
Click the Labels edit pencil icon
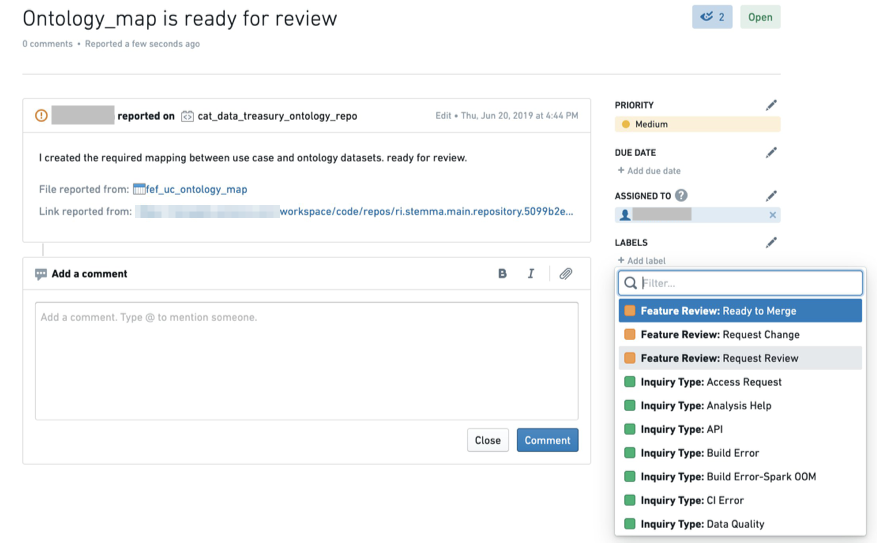coord(771,242)
